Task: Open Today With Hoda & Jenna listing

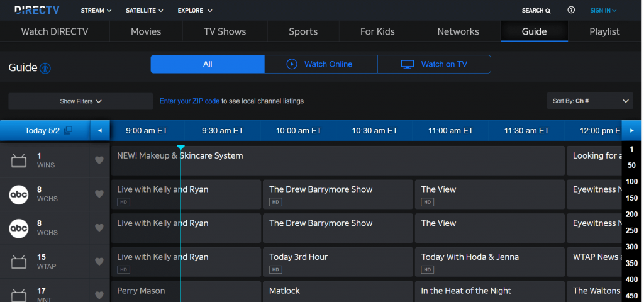Action: 490,262
